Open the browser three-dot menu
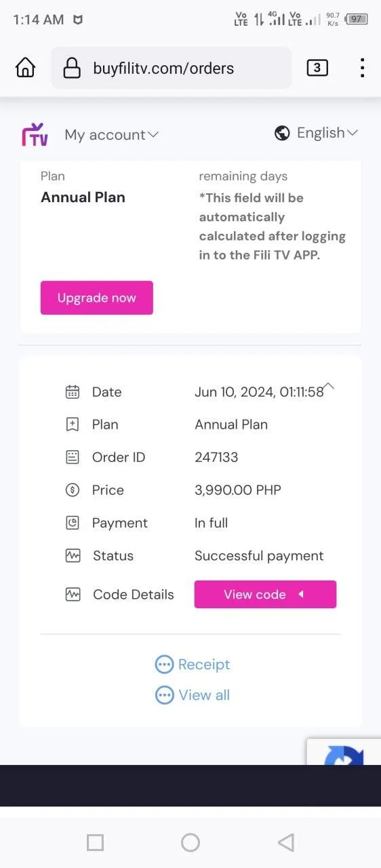The width and height of the screenshot is (381, 868). point(362,68)
